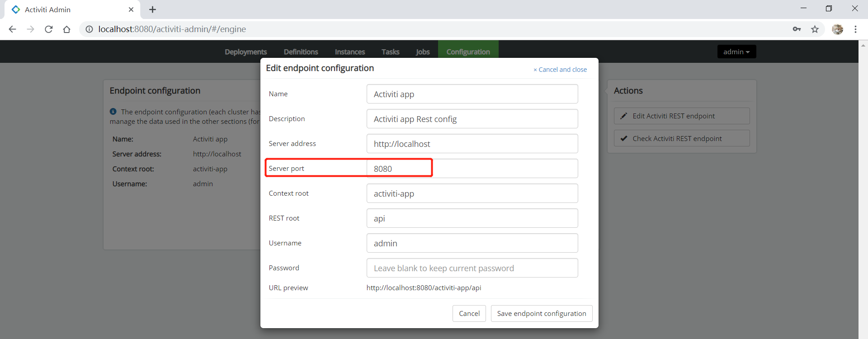868x339 pixels.
Task: Click the Edit endpoint configuration dialog title
Action: coord(320,68)
